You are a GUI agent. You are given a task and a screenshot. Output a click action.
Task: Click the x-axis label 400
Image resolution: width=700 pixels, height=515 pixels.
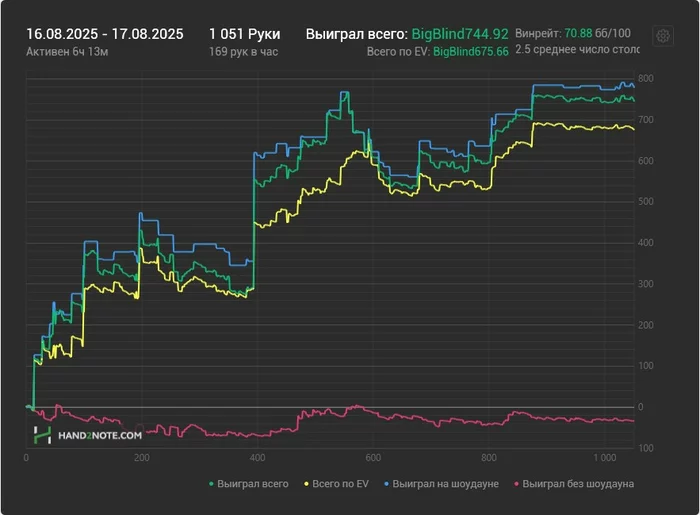[x=258, y=458]
